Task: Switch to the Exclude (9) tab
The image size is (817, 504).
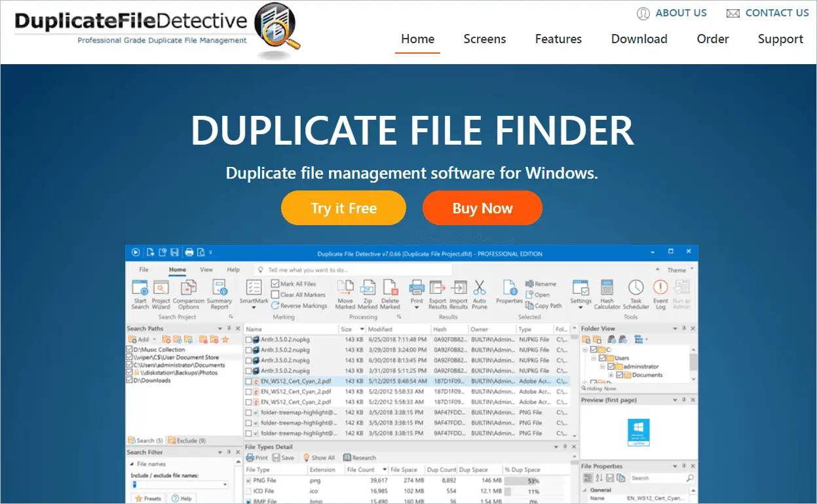Action: point(187,441)
